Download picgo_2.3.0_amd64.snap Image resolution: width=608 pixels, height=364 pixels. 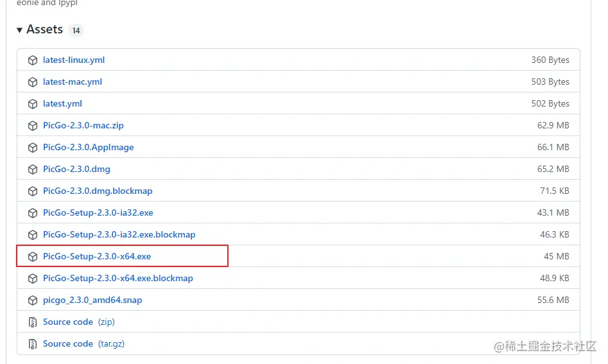(92, 300)
